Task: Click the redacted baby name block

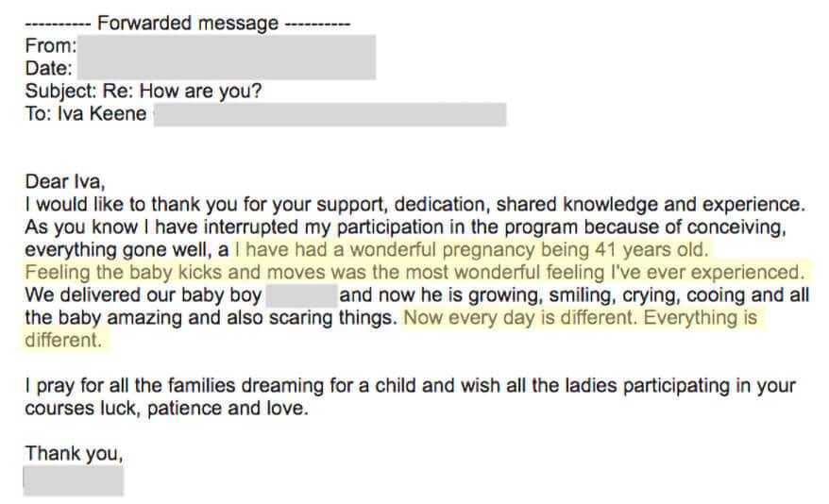Action: 301,295
